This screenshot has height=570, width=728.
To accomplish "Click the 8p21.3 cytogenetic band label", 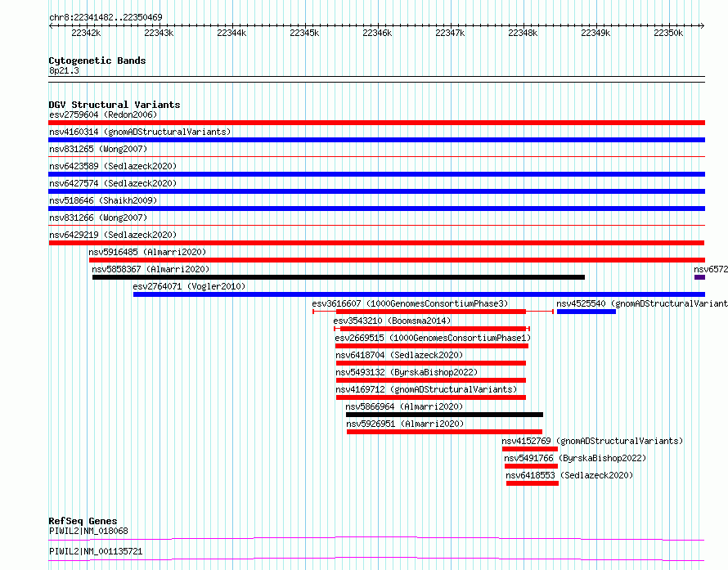I will [64, 70].
